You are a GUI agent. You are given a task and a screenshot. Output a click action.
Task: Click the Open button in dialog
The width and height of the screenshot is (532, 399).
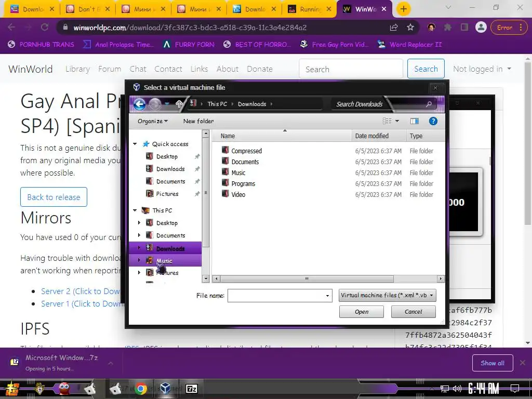(x=362, y=312)
